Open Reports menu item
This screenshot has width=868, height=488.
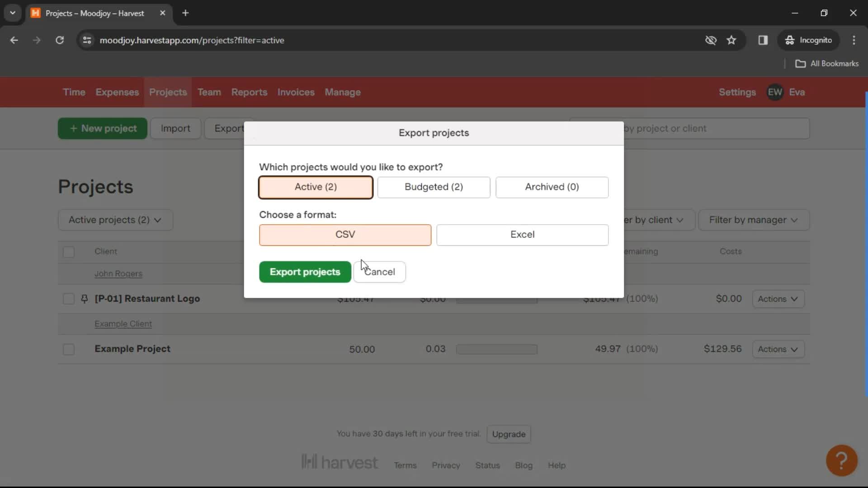click(x=249, y=92)
